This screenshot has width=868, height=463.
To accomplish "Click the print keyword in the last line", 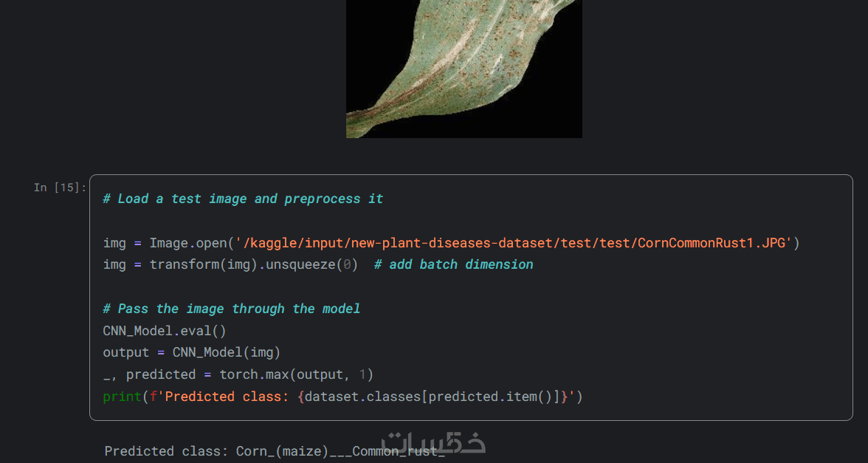I will tap(122, 397).
